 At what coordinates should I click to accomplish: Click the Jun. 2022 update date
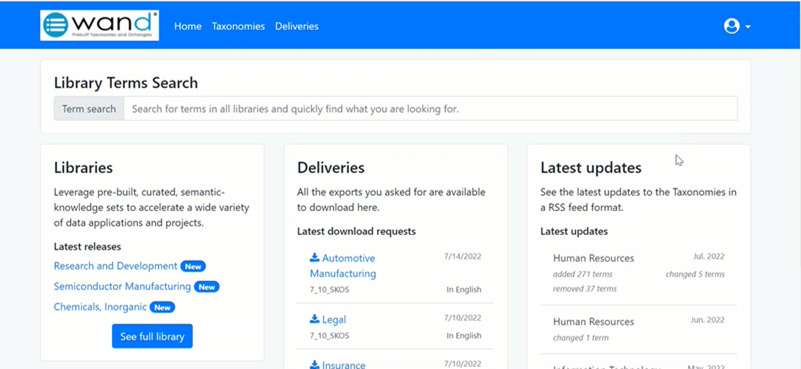click(x=708, y=320)
